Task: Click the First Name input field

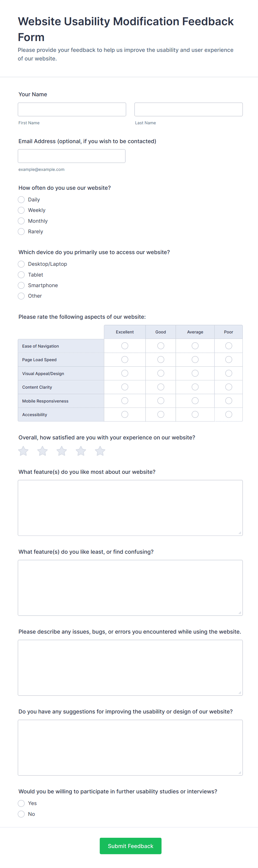Action: tap(72, 110)
